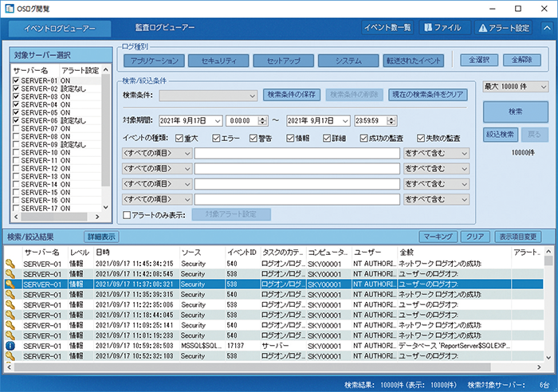Click the 全解除 button

pos(522,60)
